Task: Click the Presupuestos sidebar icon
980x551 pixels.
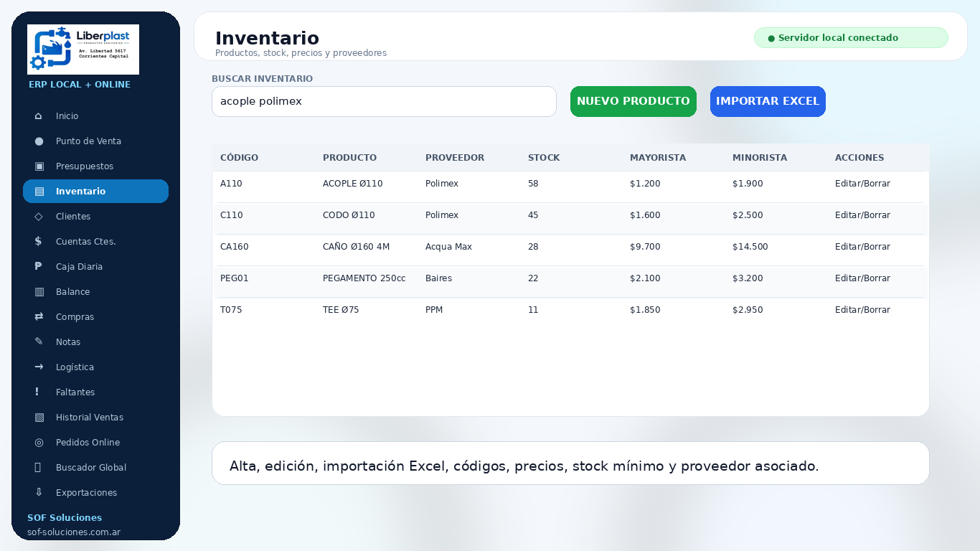Action: [39, 166]
